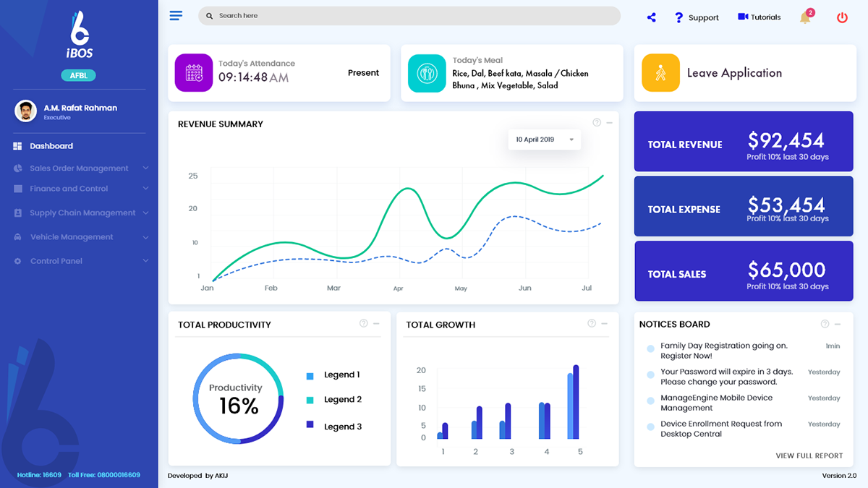Screen dimensions: 868x488
Task: Click the yellow Leave Application icon
Action: coord(660,73)
